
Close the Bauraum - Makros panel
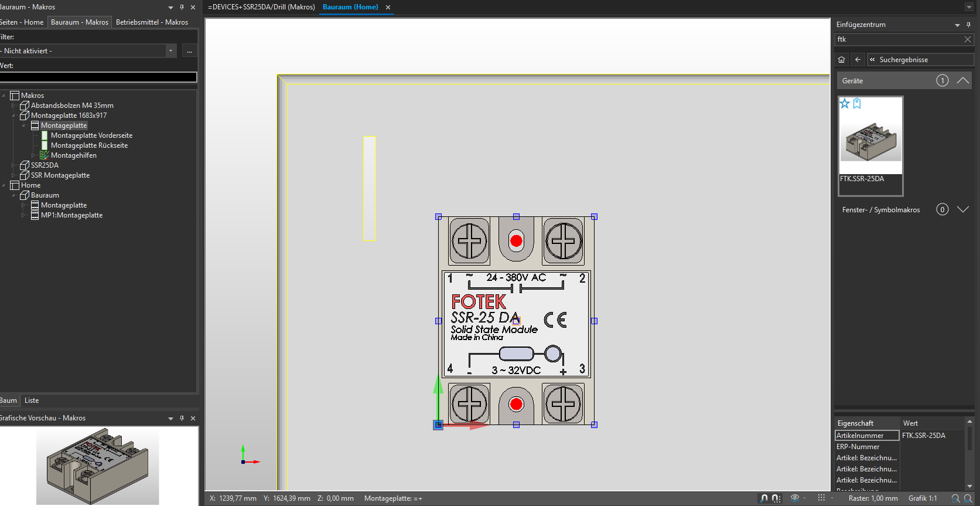pos(193,8)
